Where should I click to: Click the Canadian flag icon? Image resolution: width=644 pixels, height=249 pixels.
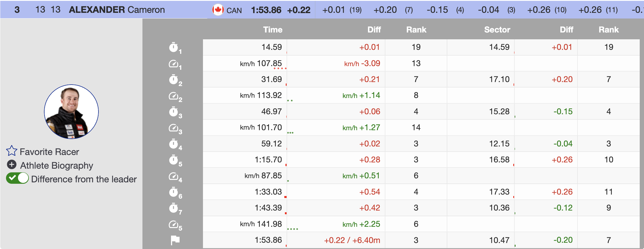[218, 10]
